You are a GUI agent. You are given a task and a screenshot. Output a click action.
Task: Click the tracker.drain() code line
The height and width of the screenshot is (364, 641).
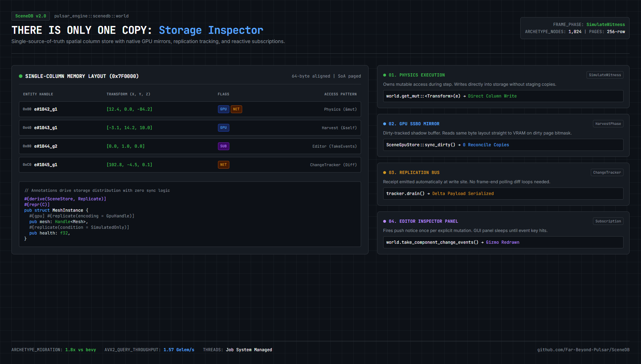point(503,194)
